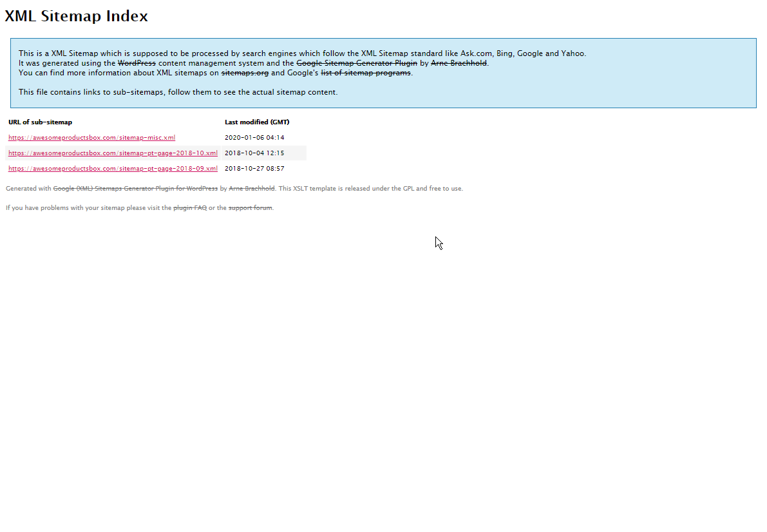This screenshot has height=532, width=767.
Task: Open the plugin FAQ link
Action: pyautogui.click(x=190, y=208)
